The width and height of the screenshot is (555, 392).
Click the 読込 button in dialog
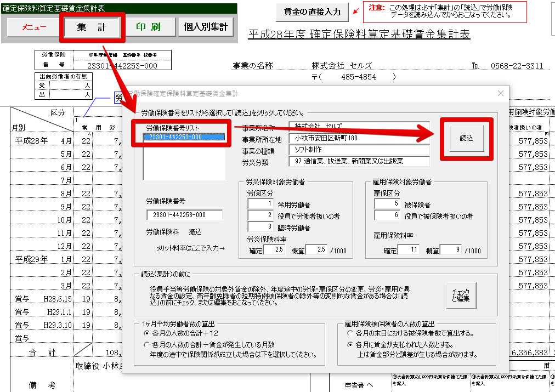[x=467, y=138]
